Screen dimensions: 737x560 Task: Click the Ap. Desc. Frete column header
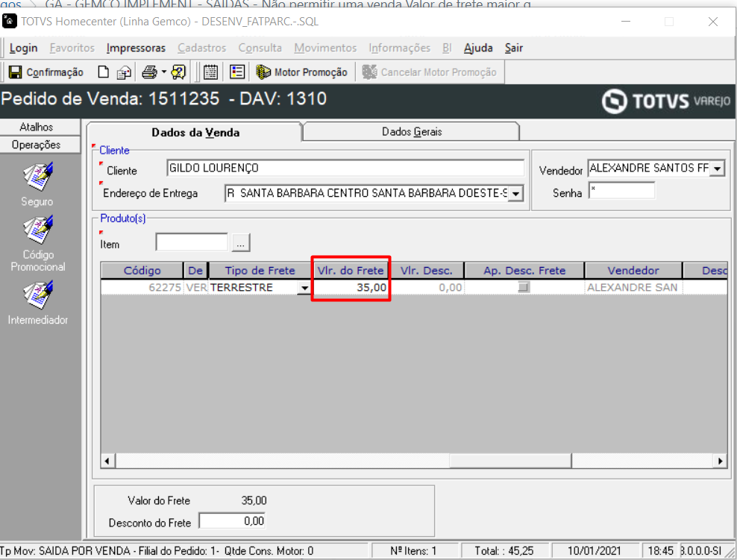(x=524, y=271)
